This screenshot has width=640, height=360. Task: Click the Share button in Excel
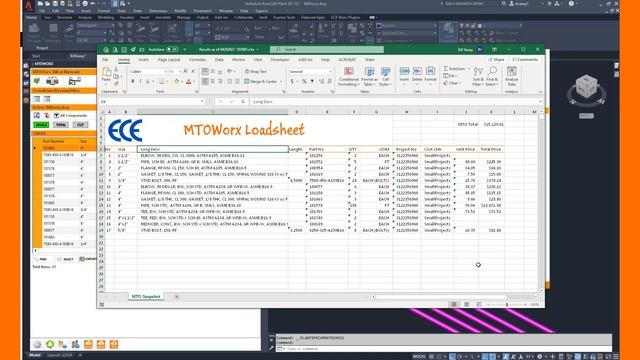pos(496,60)
